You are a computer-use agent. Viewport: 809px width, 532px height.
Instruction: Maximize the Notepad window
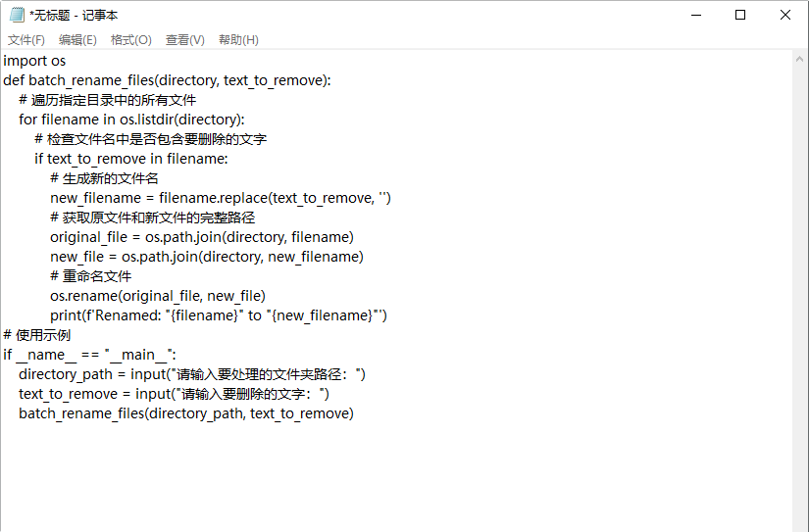740,15
